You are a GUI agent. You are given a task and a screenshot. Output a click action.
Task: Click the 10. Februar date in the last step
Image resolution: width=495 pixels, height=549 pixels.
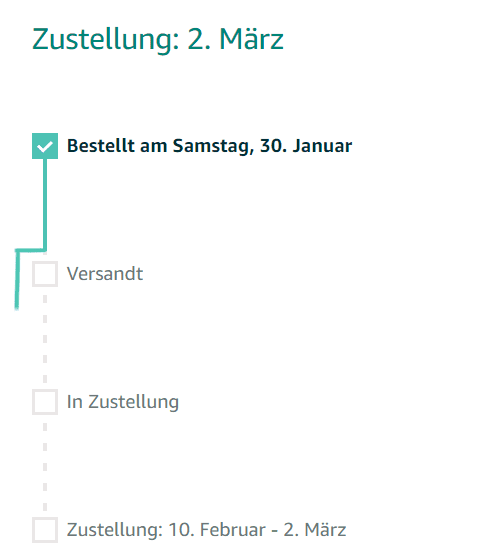217,530
